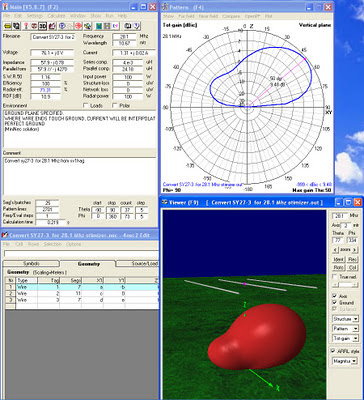Click the 4nec2 Edit window title icon
Image resolution: width=364 pixels, height=400 pixels.
point(5,235)
